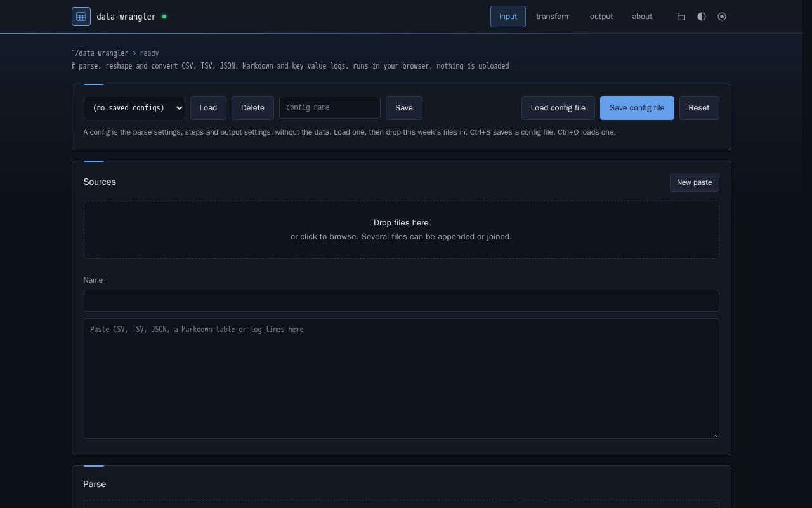The height and width of the screenshot is (508, 812).
Task: Click the data-wrangler table logo icon
Action: (x=81, y=17)
